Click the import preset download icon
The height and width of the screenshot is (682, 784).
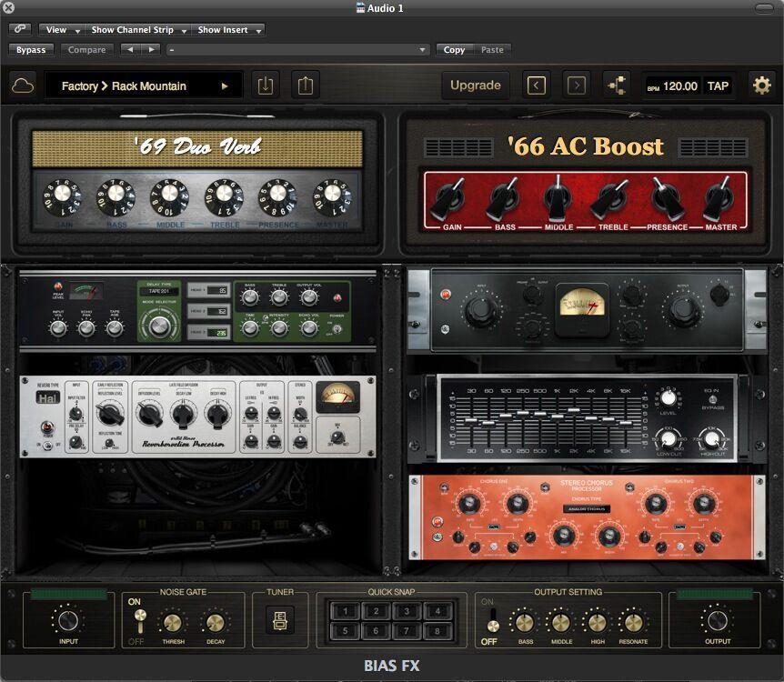[266, 85]
